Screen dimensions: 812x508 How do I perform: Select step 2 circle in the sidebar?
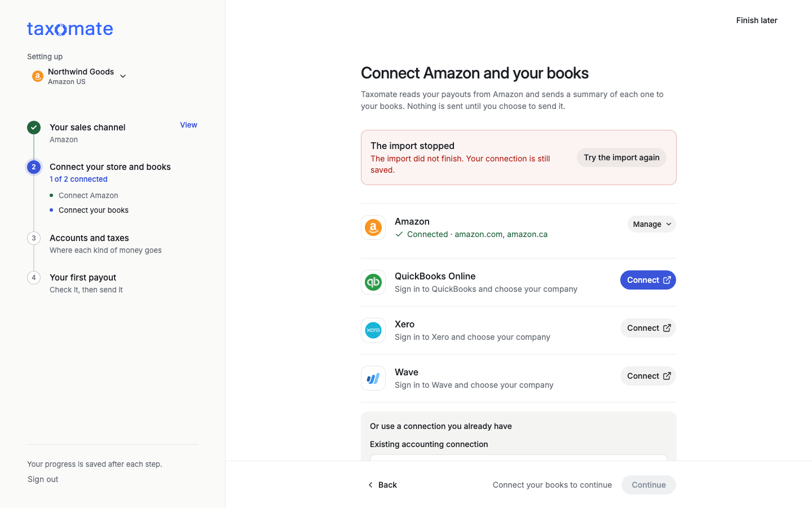[x=34, y=167]
